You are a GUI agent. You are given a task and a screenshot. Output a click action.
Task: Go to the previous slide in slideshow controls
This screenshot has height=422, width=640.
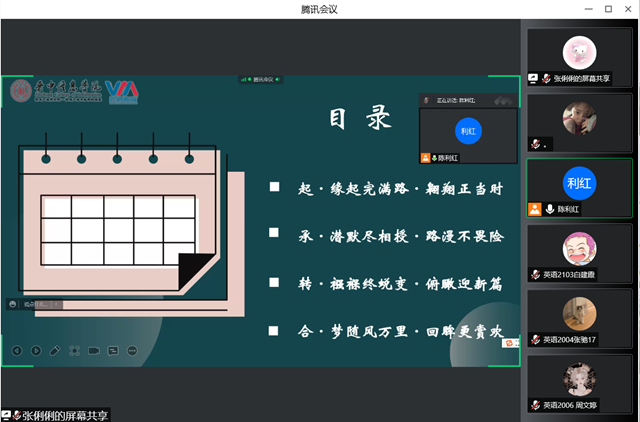click(17, 351)
